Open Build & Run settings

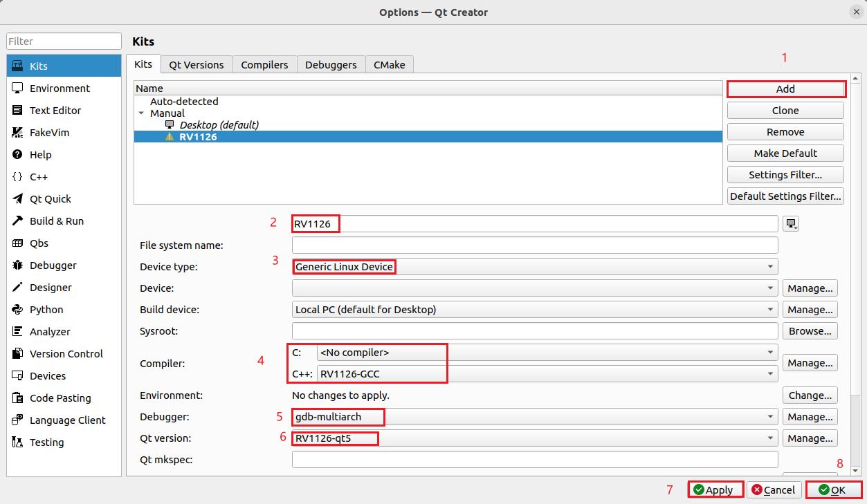(64, 221)
